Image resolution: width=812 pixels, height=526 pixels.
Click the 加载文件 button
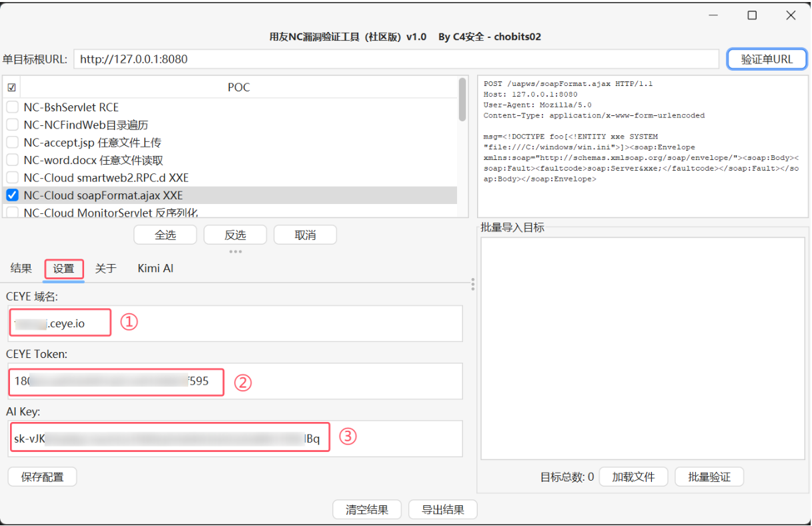[633, 477]
